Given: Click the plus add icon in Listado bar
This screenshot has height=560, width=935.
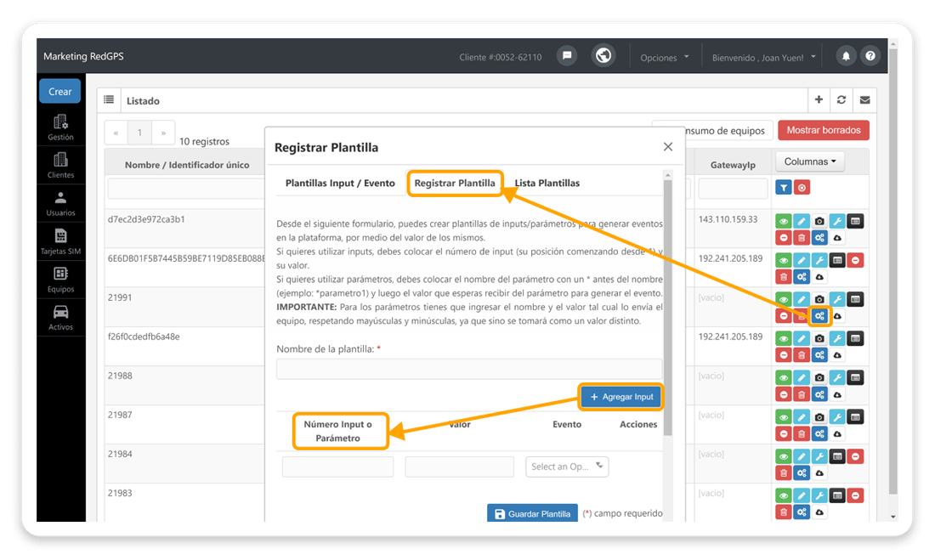Looking at the screenshot, I should tap(819, 100).
